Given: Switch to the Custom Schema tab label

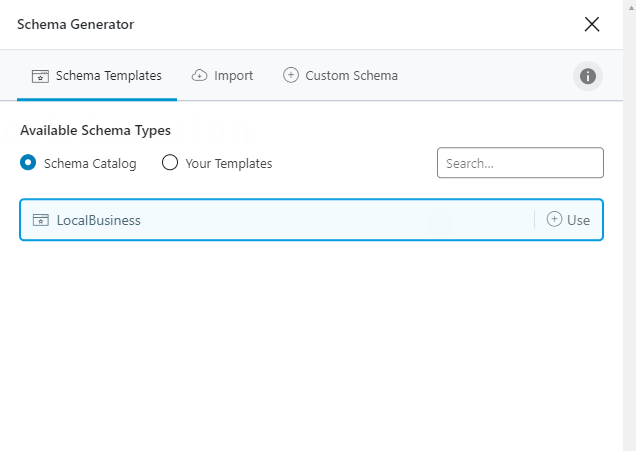Looking at the screenshot, I should pyautogui.click(x=351, y=76).
